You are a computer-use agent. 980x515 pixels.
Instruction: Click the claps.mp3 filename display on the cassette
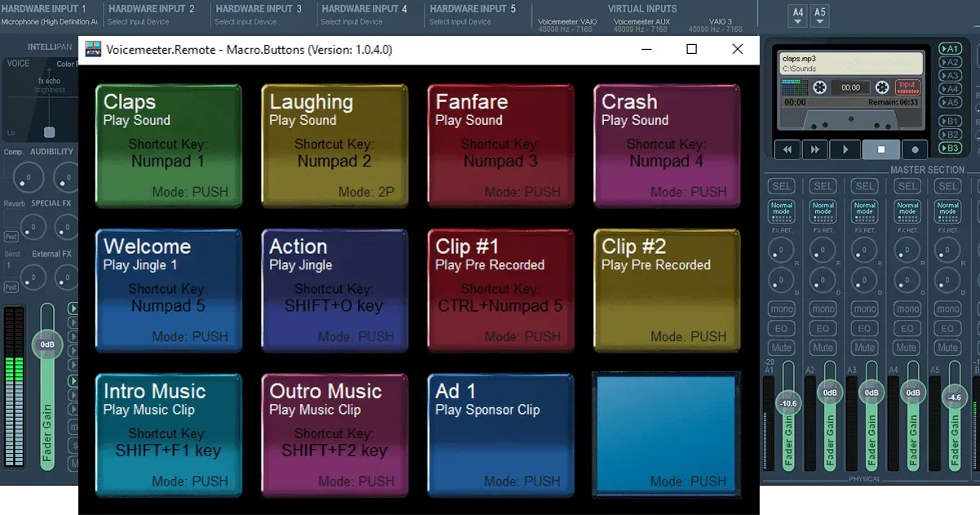click(800, 58)
